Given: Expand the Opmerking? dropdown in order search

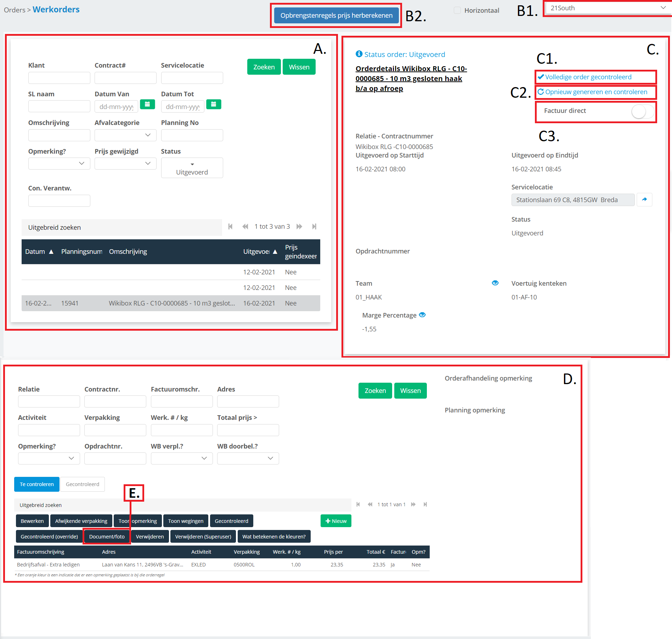Looking at the screenshot, I should 59,164.
